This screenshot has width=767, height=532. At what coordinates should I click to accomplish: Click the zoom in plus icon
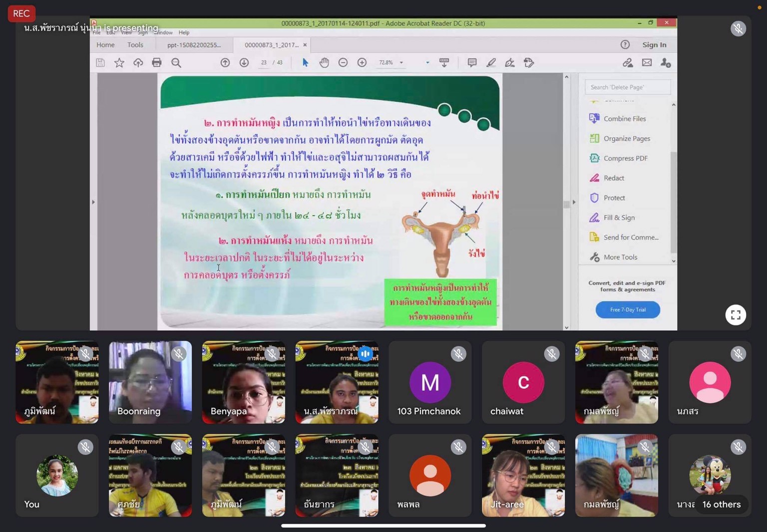pos(362,62)
